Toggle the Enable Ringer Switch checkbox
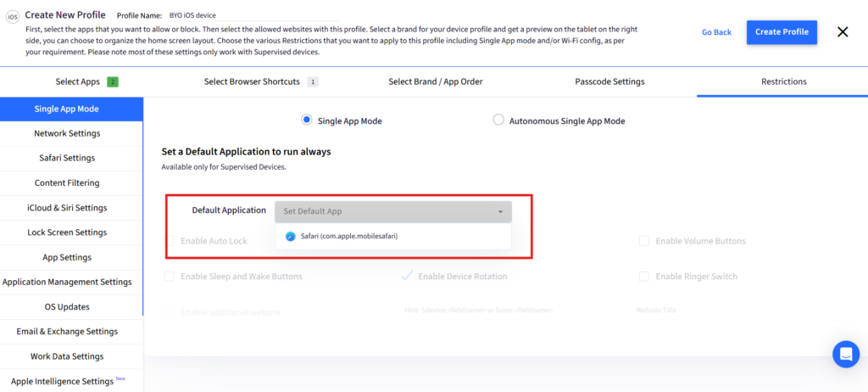 [x=644, y=277]
